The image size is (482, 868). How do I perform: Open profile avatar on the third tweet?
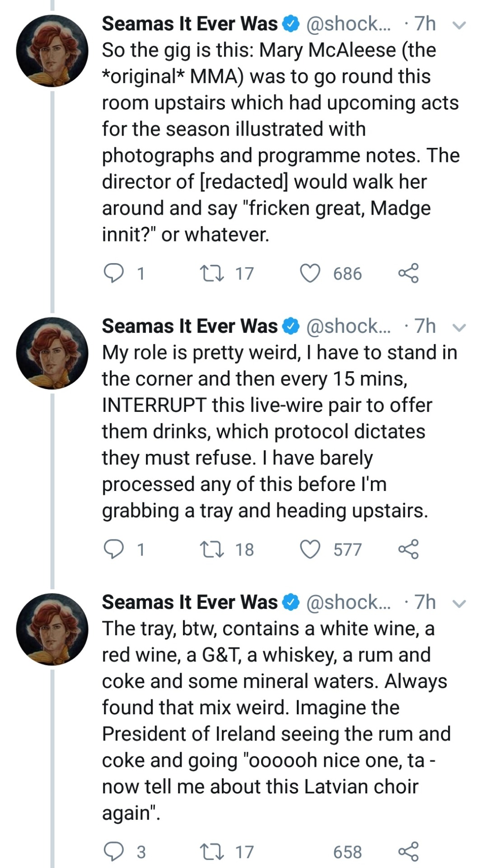click(52, 629)
